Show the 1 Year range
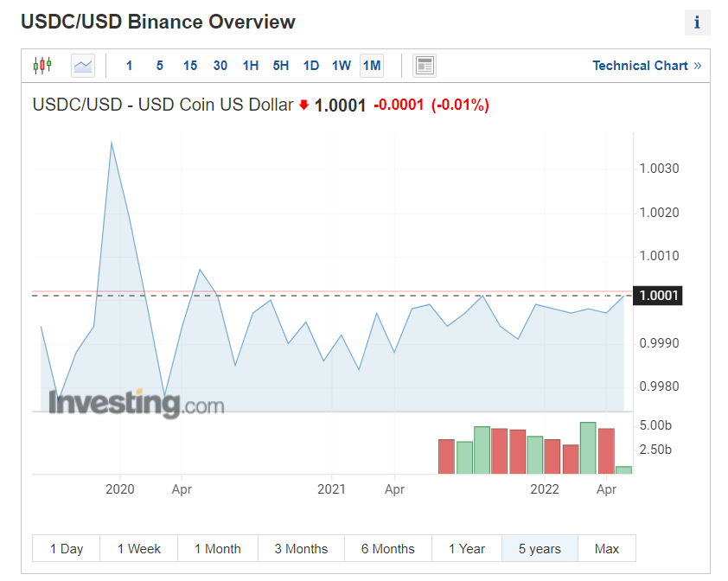Viewport: 728px width, 581px height. click(x=467, y=548)
